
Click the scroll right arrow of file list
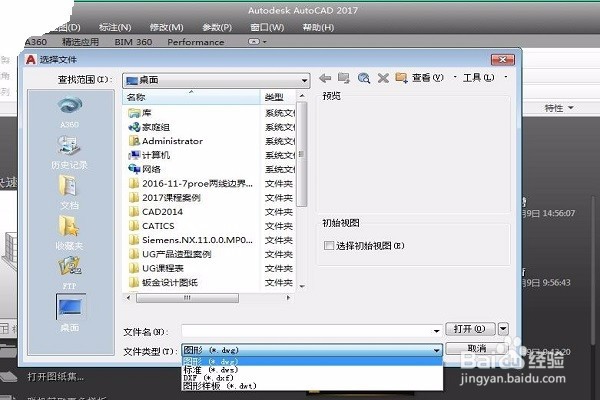pyautogui.click(x=288, y=298)
